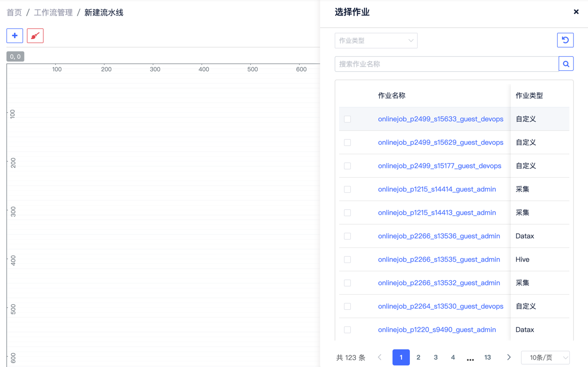Viewport: 588px width, 367px height.
Task: Tick the onlinejob_p2266_s13536_guest_admin checkbox
Action: (347, 236)
